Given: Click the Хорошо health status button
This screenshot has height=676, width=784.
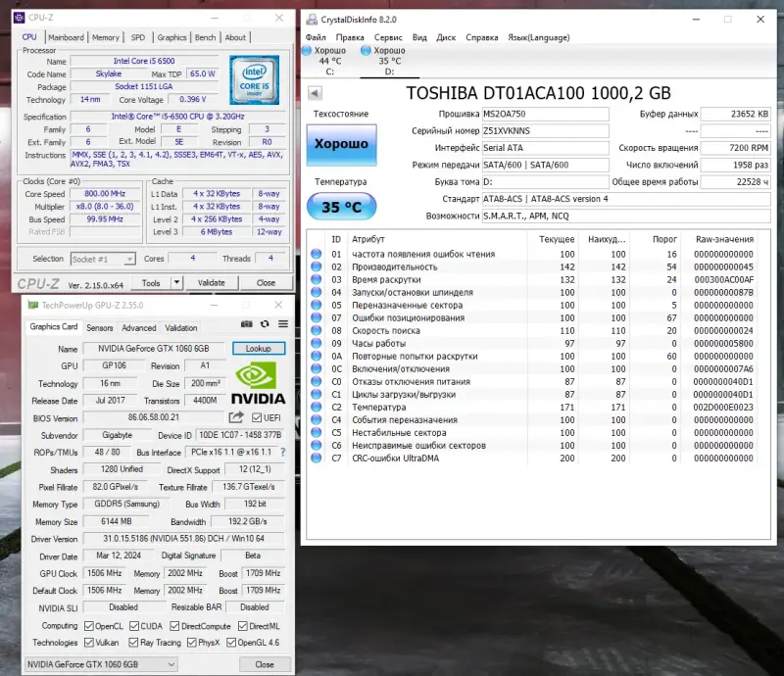Looking at the screenshot, I should tap(341, 144).
